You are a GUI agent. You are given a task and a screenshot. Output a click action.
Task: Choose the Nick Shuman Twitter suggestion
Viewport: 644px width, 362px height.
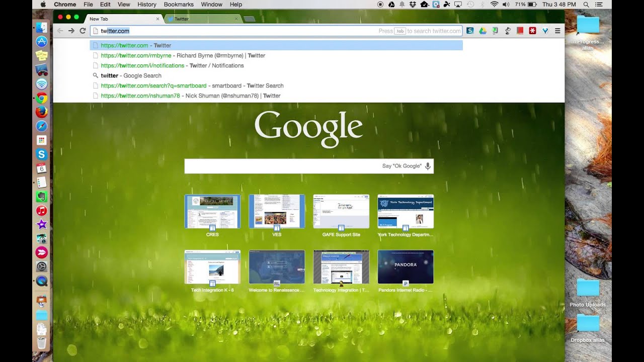pyautogui.click(x=276, y=96)
